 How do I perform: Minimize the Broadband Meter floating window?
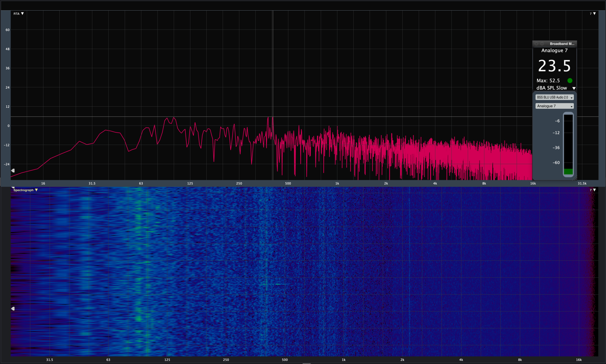542,44
